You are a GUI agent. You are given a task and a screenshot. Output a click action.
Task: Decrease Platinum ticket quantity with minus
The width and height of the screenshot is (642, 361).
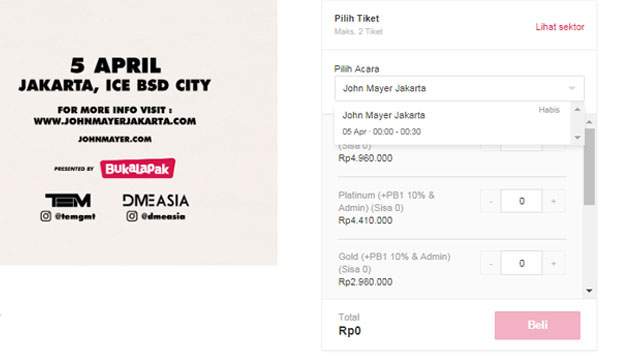click(491, 201)
